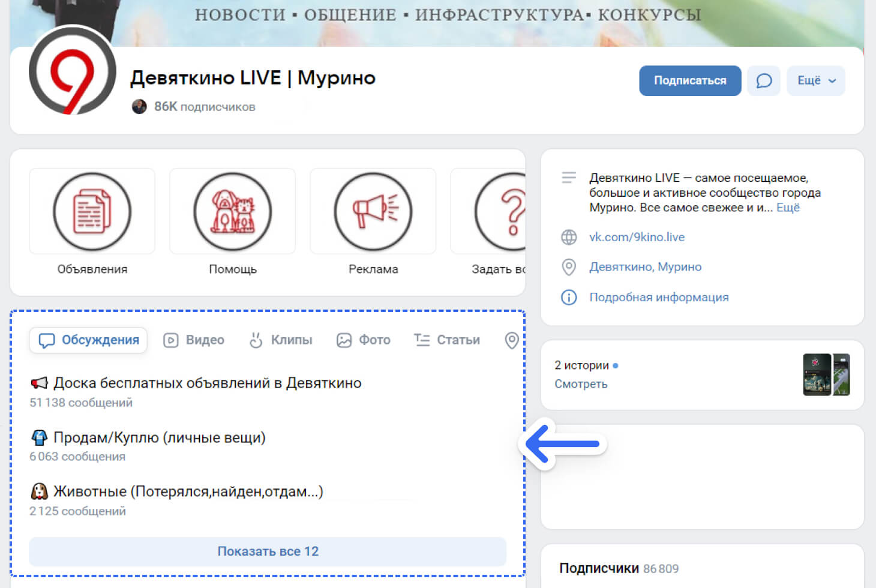
Task: Switch to the Статьи tab
Action: point(447,340)
